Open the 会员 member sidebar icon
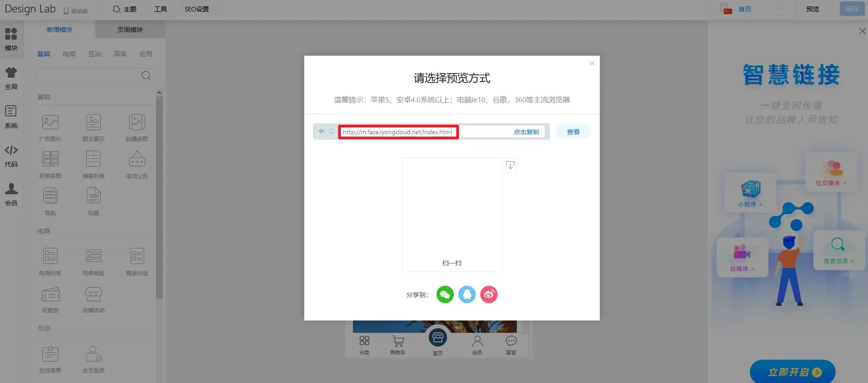The height and width of the screenshot is (383, 868). click(11, 194)
